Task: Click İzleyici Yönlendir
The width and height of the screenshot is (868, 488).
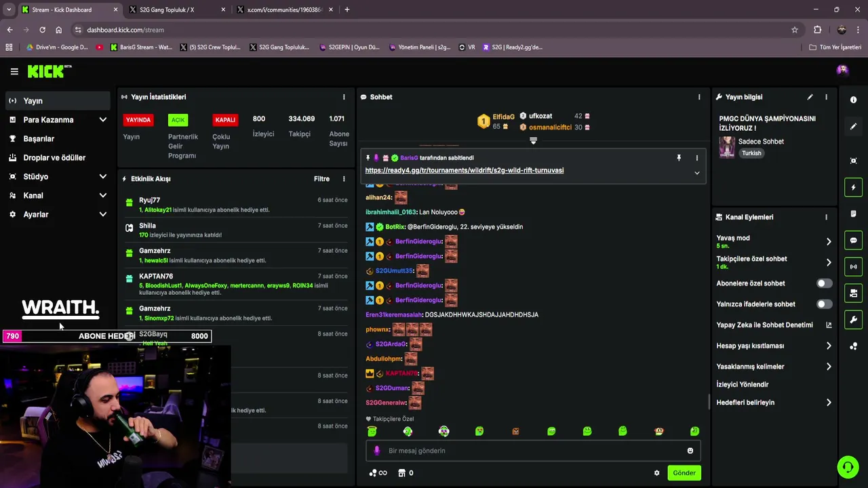Action: [x=743, y=384]
